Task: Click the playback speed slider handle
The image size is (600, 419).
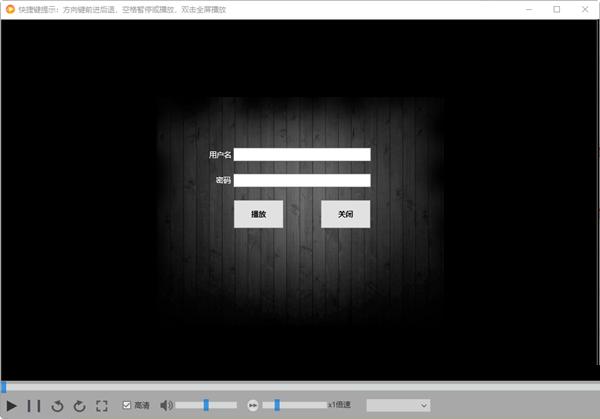Action: (277, 405)
